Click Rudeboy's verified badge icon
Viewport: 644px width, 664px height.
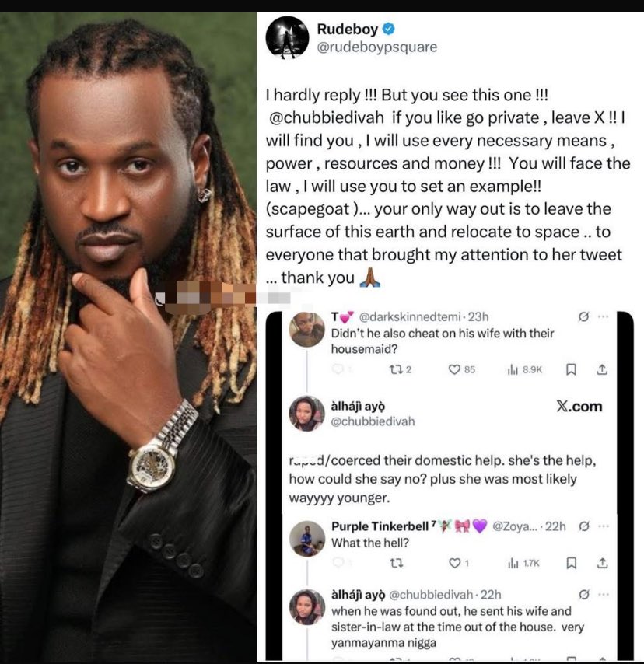pos(389,29)
